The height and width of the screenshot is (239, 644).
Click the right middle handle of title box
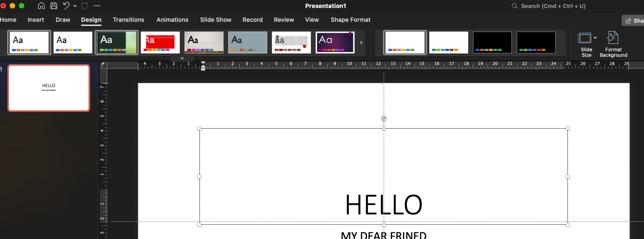click(x=568, y=177)
